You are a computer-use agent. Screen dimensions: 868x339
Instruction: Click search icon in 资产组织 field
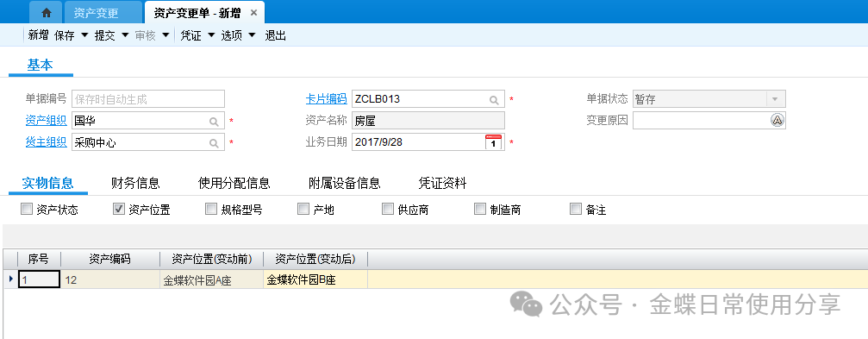tap(214, 122)
